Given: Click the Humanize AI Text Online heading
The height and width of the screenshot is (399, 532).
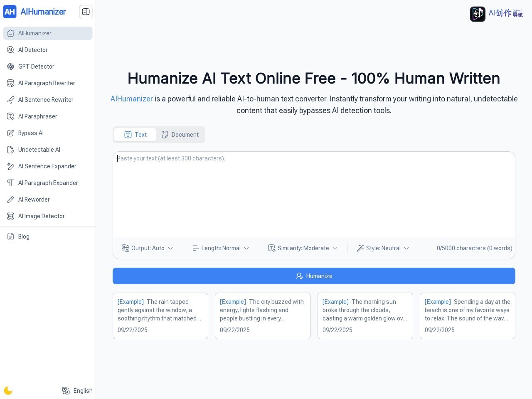Looking at the screenshot, I should [x=314, y=78].
